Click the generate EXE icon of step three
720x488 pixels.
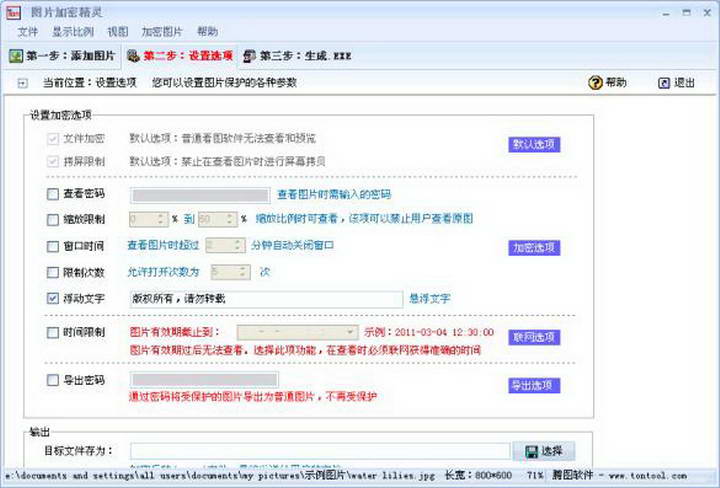pos(249,56)
